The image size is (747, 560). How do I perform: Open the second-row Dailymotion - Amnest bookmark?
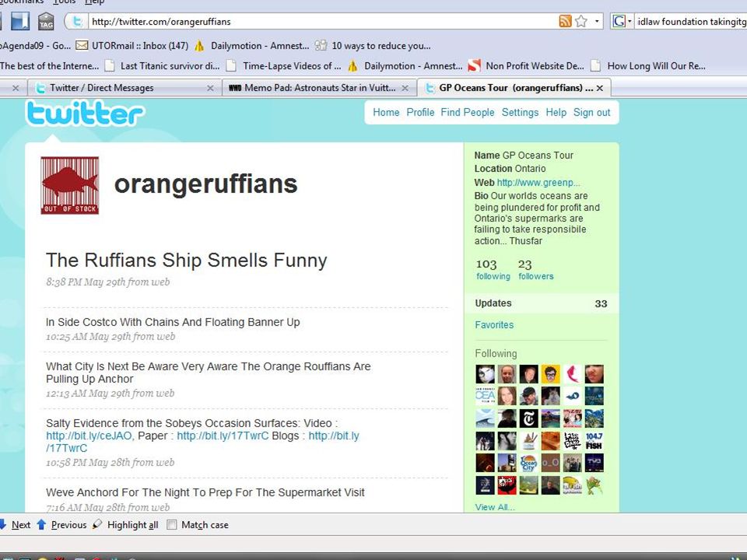pos(405,65)
